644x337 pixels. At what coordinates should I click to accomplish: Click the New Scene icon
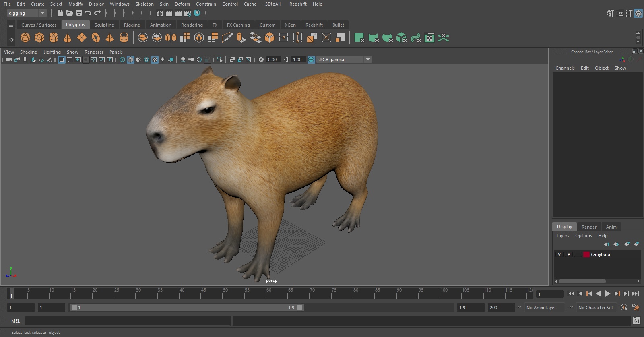[60, 13]
